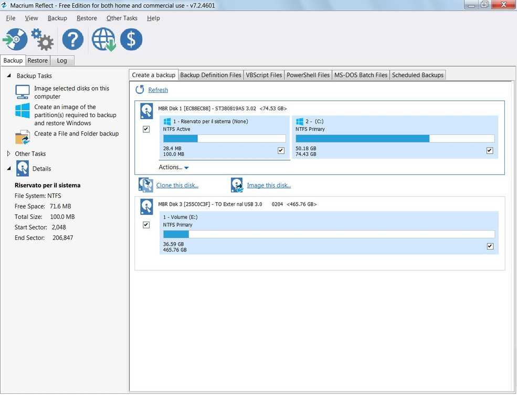The width and height of the screenshot is (517, 420).
Task: Select the Create a backup tab
Action: click(x=154, y=75)
